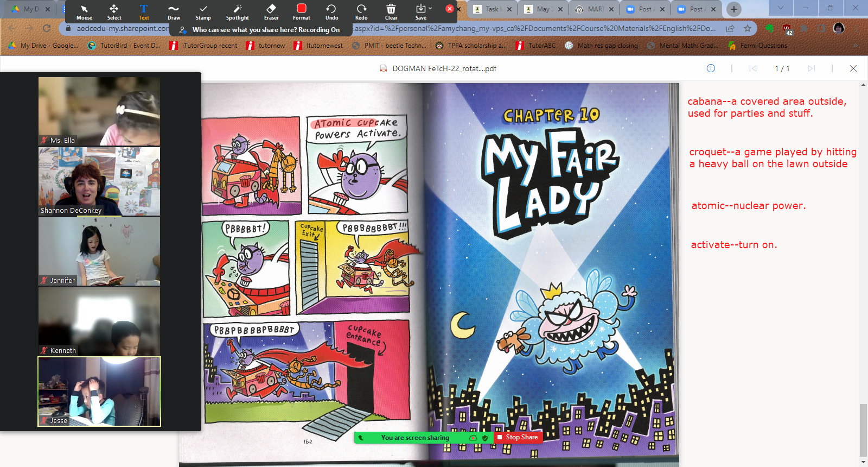Open the security shield icon in sharing bar
Viewport: 868px width, 467px height.
[485, 438]
